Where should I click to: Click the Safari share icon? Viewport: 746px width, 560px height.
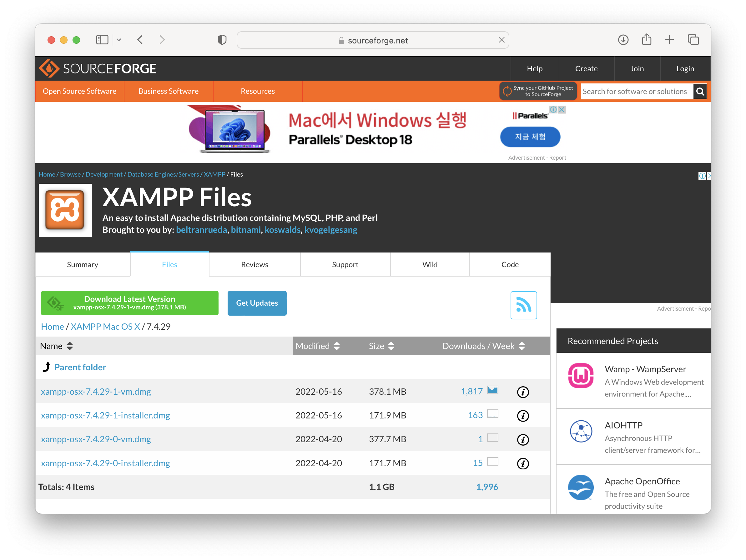pyautogui.click(x=646, y=40)
